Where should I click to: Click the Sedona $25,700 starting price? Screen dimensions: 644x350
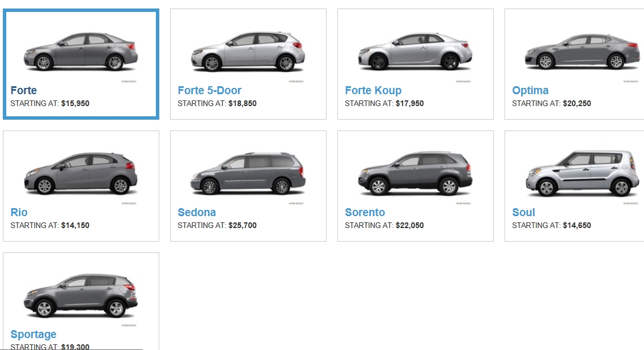(242, 225)
